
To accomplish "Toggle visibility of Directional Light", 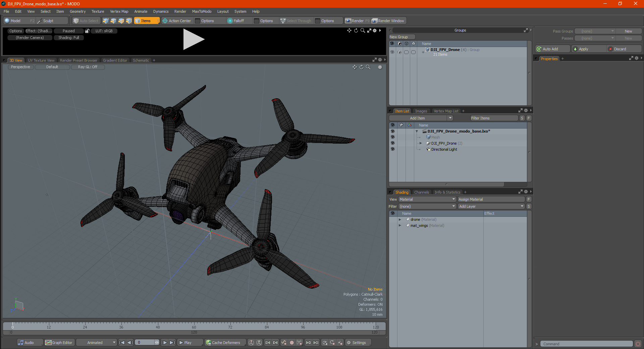I will click(392, 149).
